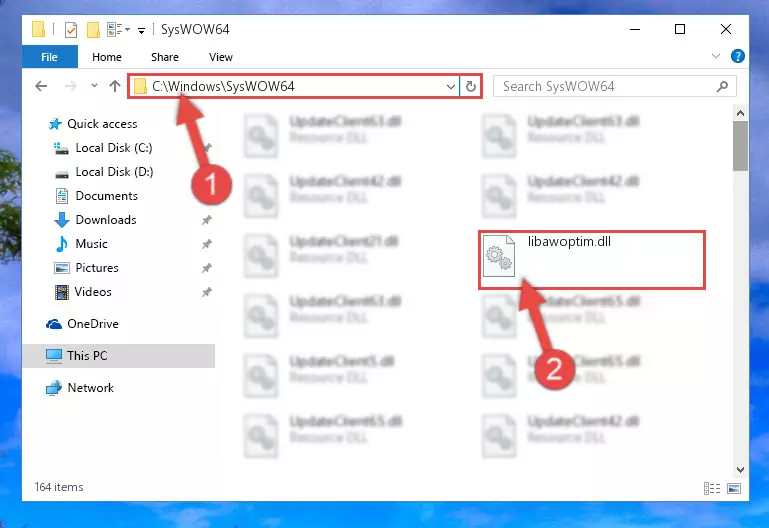Viewport: 769px width, 528px height.
Task: Open Documents in the sidebar
Action: coord(106,196)
